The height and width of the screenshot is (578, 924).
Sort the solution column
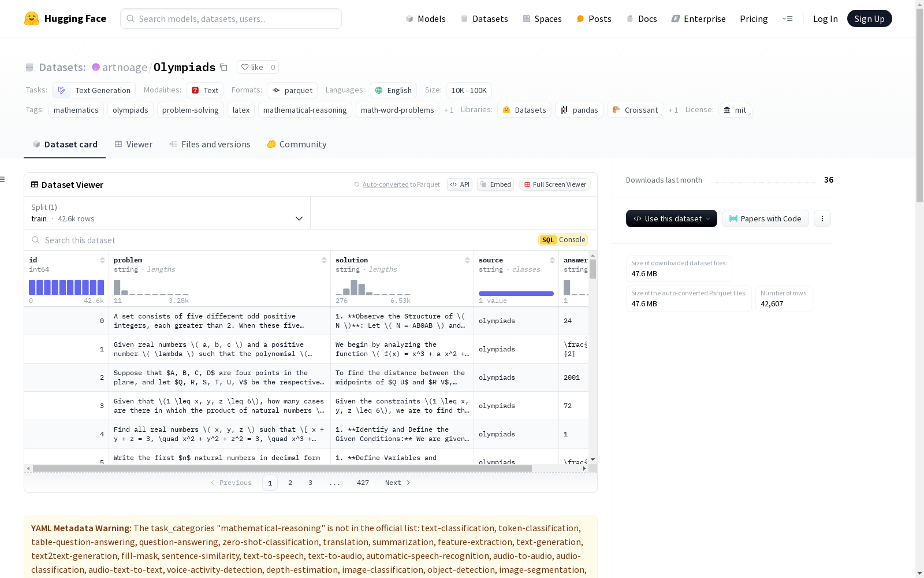coord(467,260)
